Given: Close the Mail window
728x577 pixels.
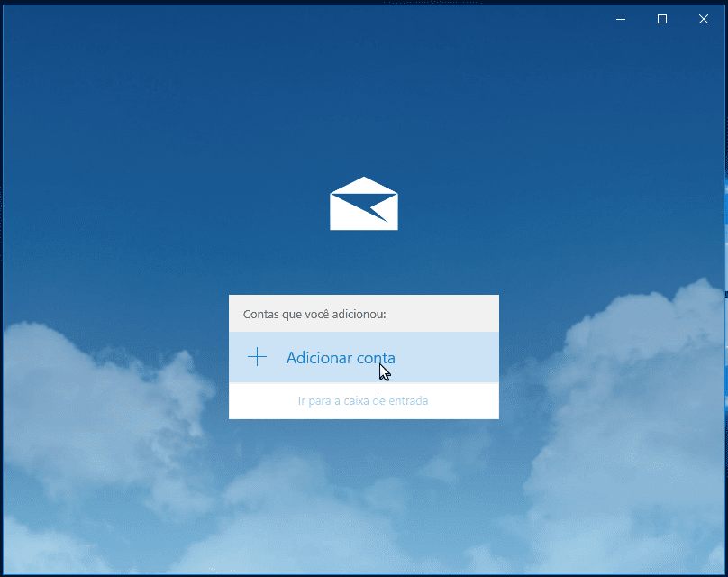Looking at the screenshot, I should (x=704, y=19).
